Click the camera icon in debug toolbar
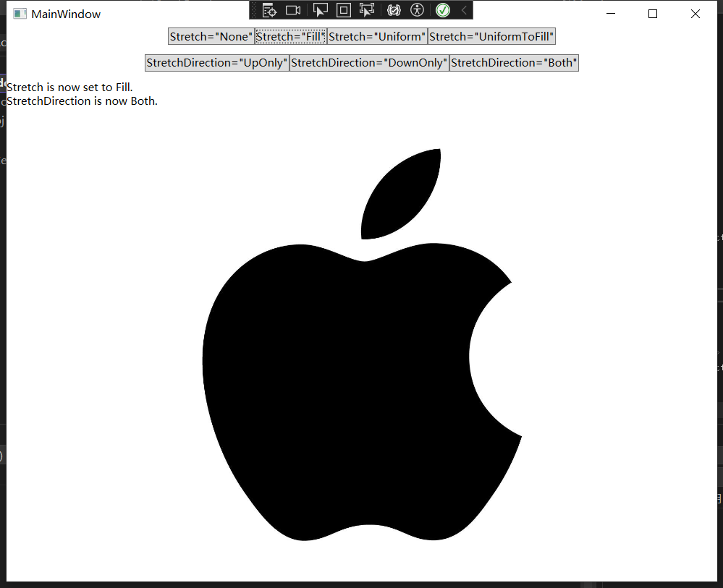 [x=293, y=10]
